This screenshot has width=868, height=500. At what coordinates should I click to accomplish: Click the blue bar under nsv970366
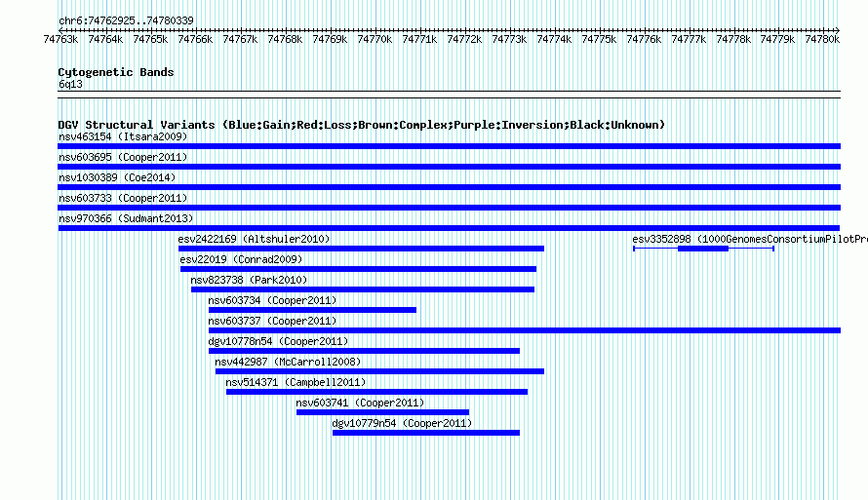coord(449,228)
